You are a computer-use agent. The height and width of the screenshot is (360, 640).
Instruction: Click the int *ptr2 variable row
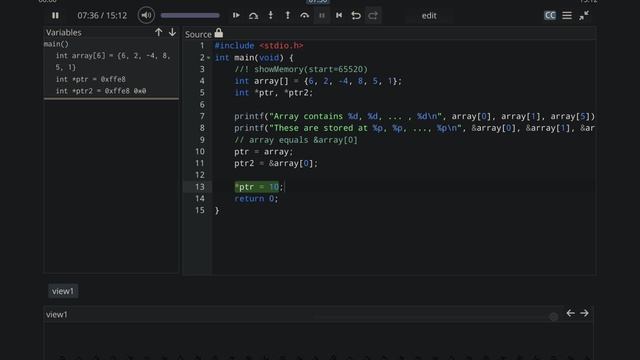(x=101, y=91)
